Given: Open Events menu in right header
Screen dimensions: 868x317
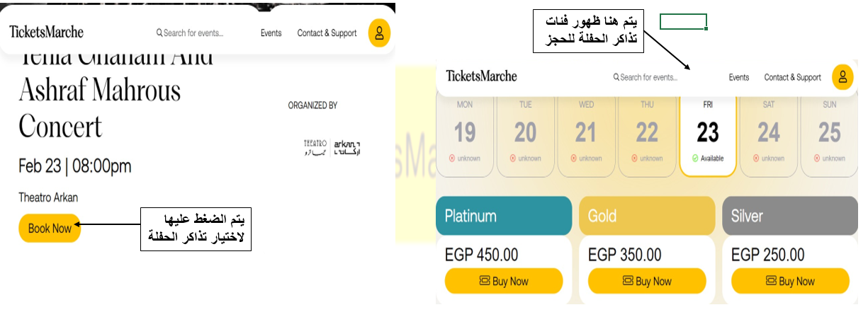Looking at the screenshot, I should 739,77.
